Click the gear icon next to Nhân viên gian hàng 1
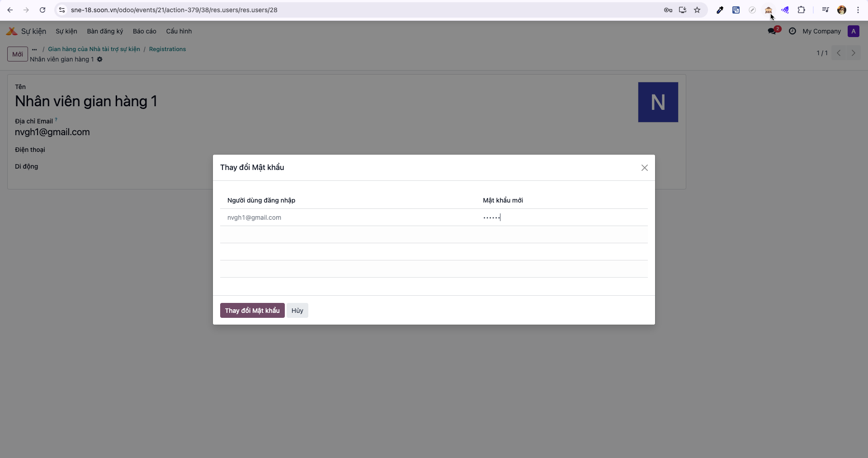Image resolution: width=868 pixels, height=458 pixels. point(100,59)
